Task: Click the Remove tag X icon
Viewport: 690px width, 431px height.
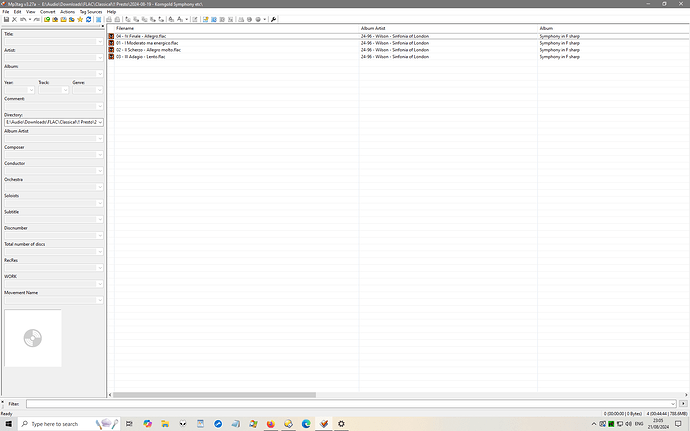Action: 15,19
